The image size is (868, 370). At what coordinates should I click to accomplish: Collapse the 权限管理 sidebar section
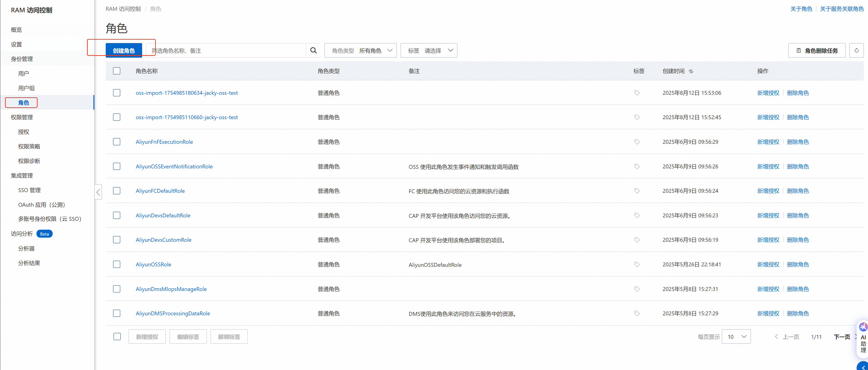coord(22,117)
